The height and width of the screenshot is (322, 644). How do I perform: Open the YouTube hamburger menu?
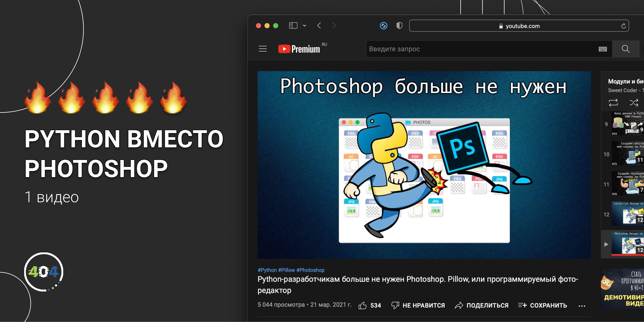pos(263,49)
